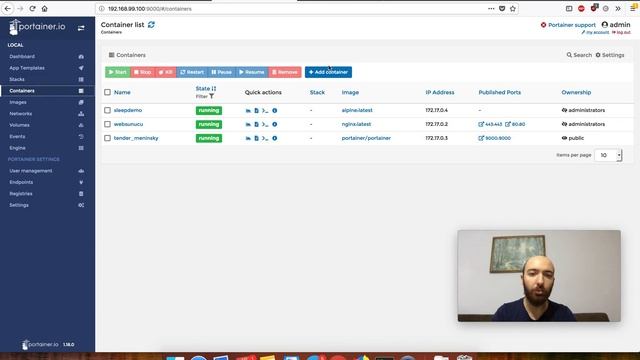This screenshot has height=360, width=640.
Task: Open the page actions three-dots icon
Action: point(491,9)
